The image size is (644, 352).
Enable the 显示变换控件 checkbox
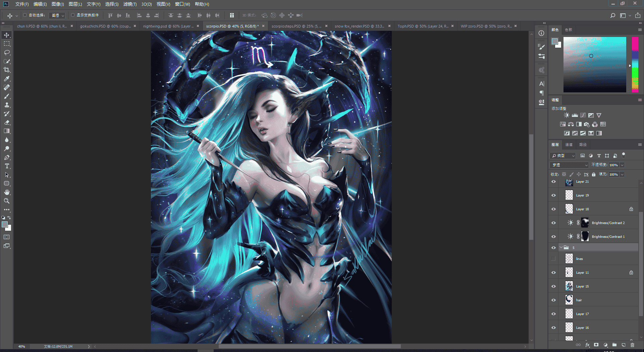point(73,15)
